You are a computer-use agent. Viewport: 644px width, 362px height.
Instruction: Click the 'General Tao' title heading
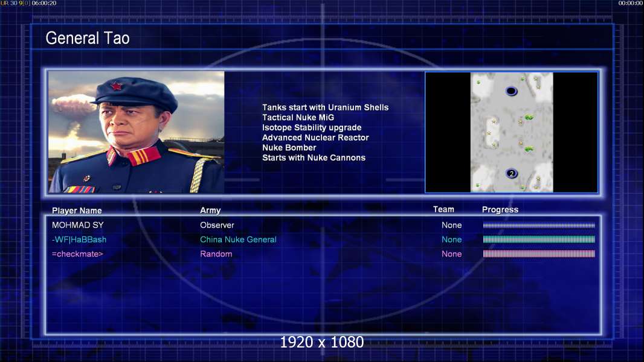click(x=88, y=38)
